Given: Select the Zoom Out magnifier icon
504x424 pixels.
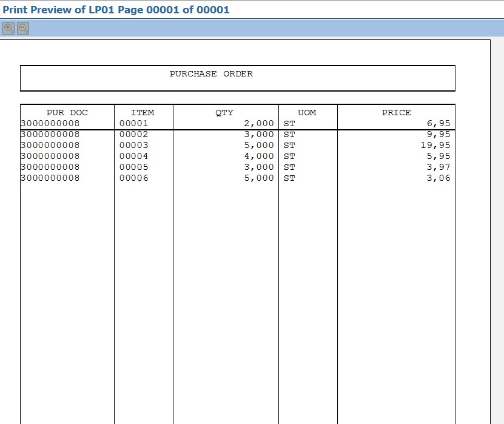Looking at the screenshot, I should pyautogui.click(x=22, y=28).
